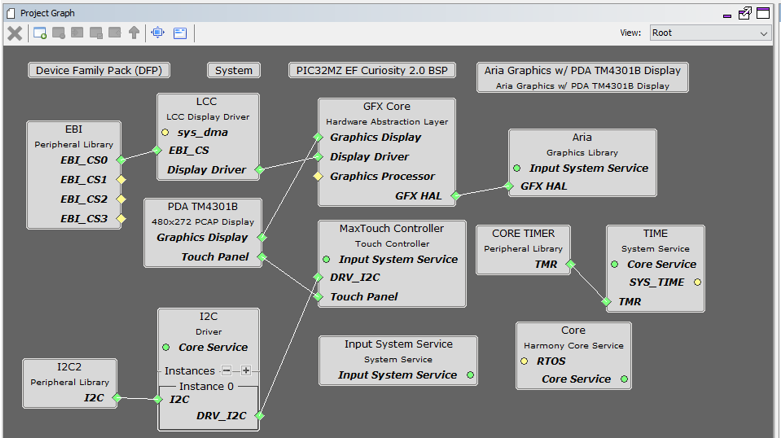Click PDA TM4301B Graphics Display diamond
Screen dimensions: 783x445
262,237
